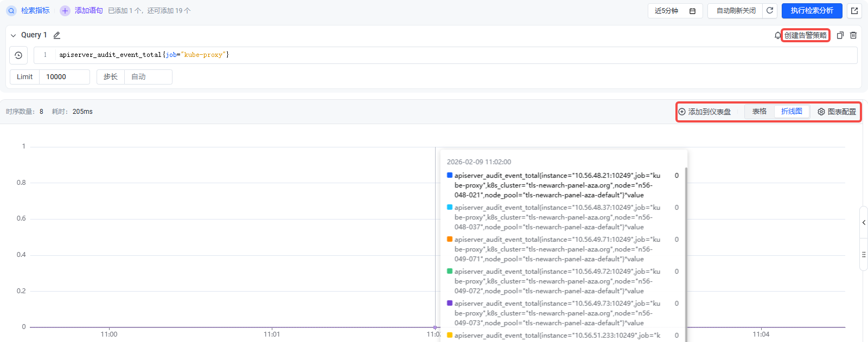Click the 11:00 x-axis label
The width and height of the screenshot is (868, 342).
[x=109, y=334]
